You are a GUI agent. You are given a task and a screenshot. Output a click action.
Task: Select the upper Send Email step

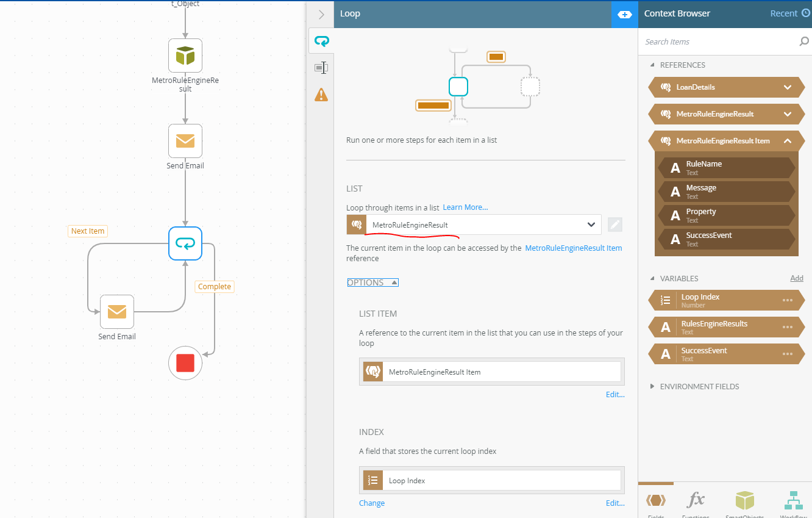click(x=185, y=141)
